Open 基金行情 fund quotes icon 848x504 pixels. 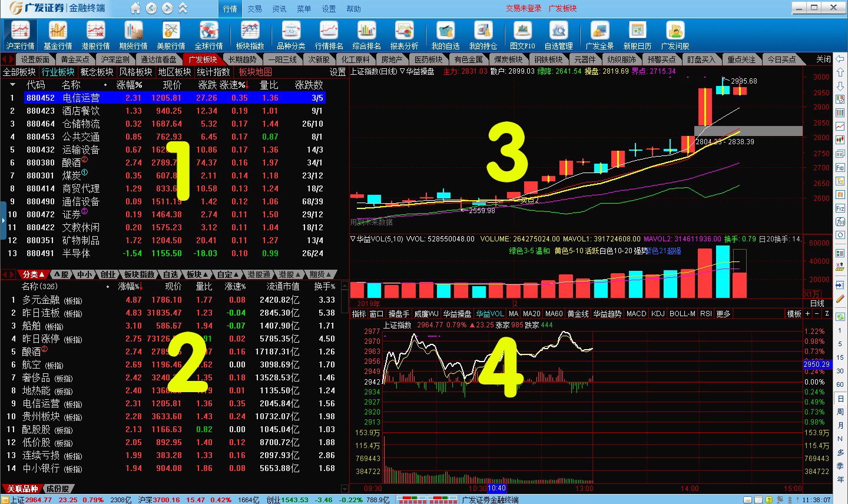[58, 35]
